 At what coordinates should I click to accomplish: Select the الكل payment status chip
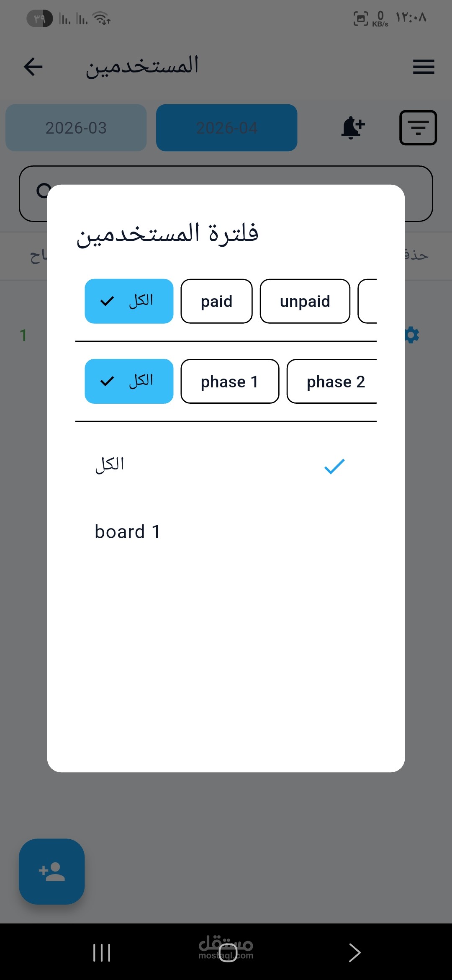pyautogui.click(x=129, y=301)
